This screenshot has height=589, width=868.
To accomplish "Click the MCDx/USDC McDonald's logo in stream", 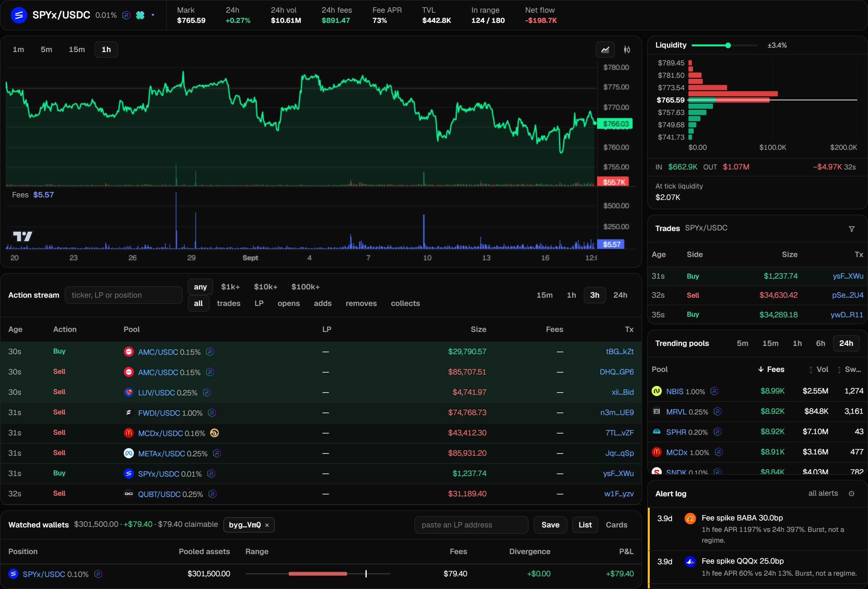I will (x=128, y=433).
